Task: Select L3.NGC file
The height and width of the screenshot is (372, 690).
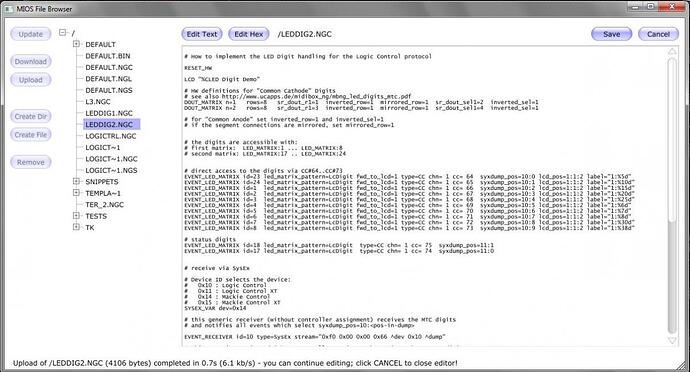Action: coord(98,102)
